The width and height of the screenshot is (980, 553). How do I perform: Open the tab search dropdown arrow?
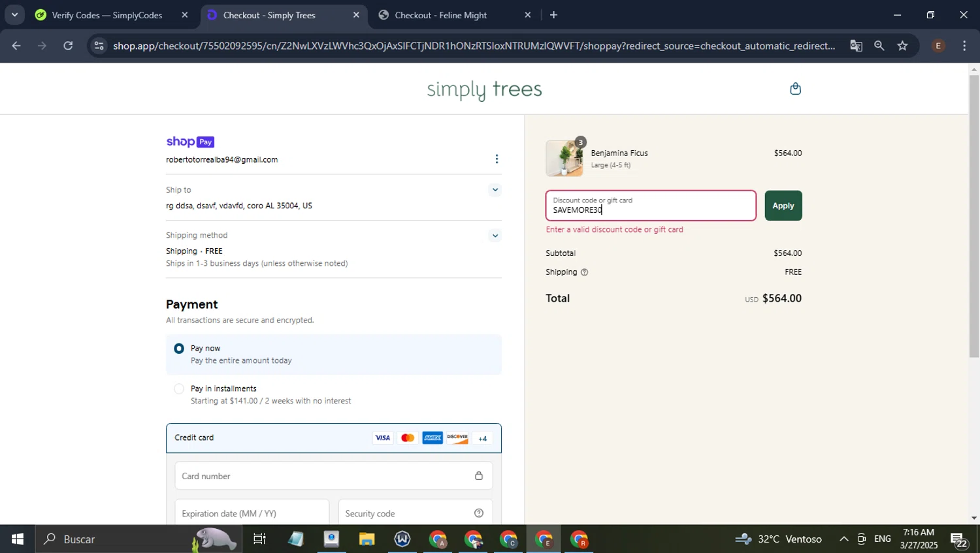click(x=14, y=15)
